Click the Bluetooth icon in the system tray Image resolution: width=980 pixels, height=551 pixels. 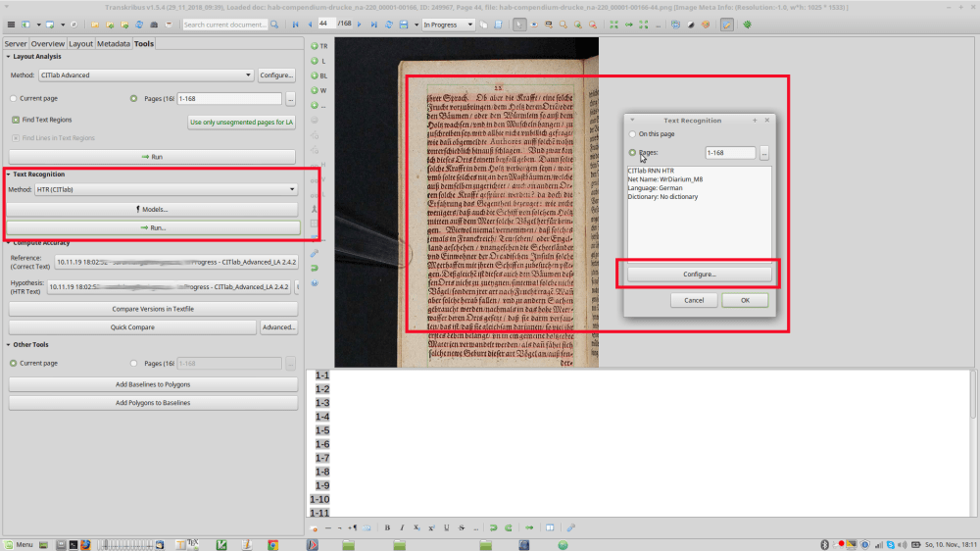[824, 544]
